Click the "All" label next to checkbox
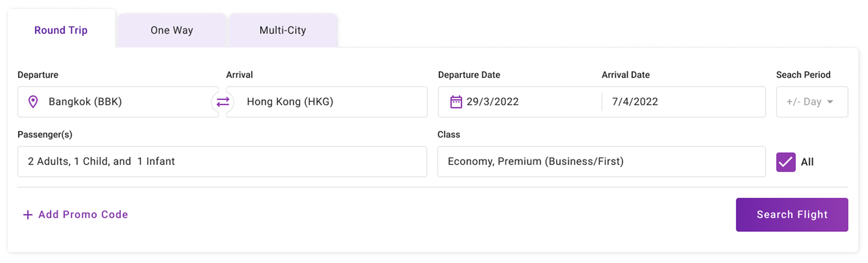 (x=807, y=162)
